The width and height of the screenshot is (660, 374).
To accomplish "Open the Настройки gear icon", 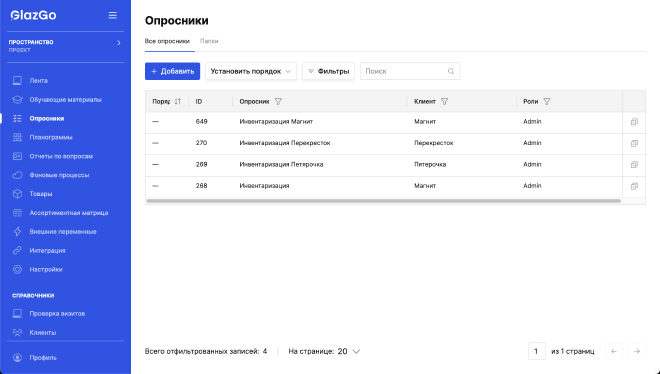I will point(17,269).
